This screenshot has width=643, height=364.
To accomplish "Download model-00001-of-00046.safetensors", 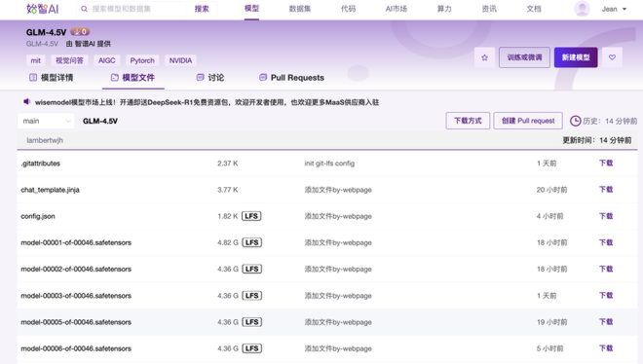I will pyautogui.click(x=606, y=242).
